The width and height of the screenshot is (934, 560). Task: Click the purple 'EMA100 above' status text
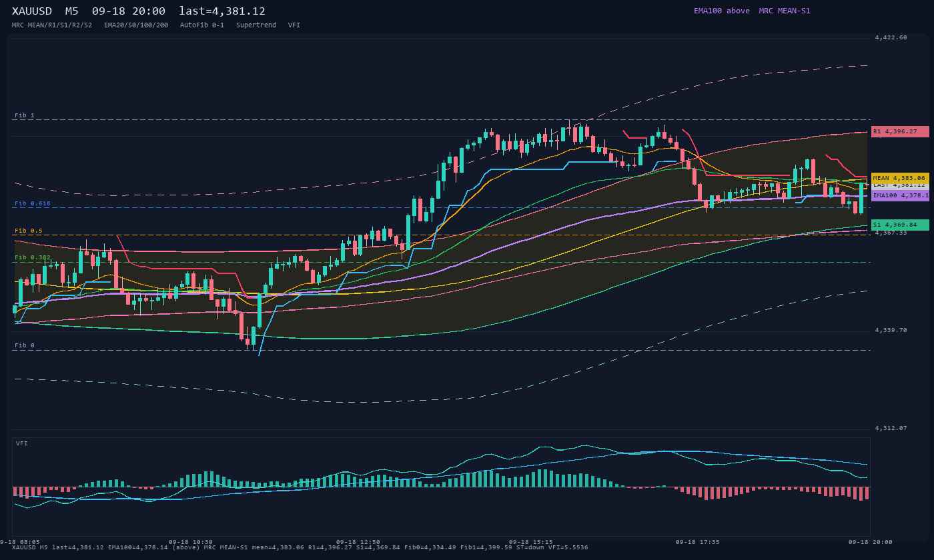click(x=722, y=11)
